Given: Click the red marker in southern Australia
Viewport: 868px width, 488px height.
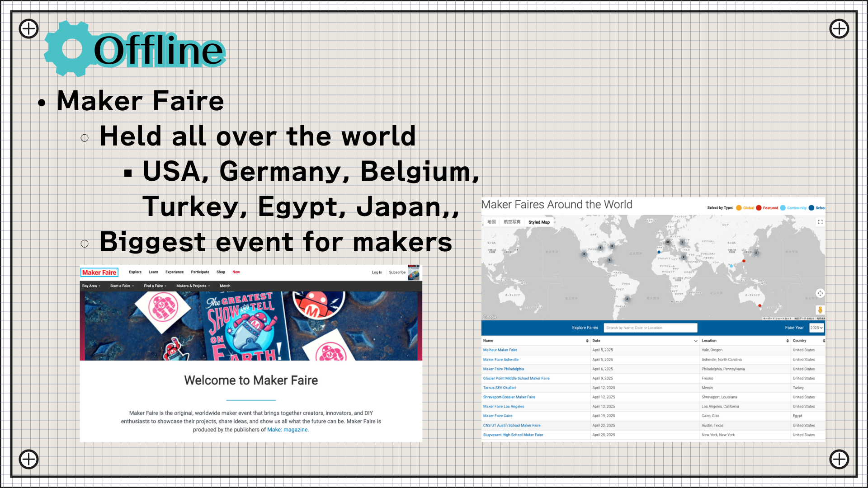Looking at the screenshot, I should click(760, 306).
